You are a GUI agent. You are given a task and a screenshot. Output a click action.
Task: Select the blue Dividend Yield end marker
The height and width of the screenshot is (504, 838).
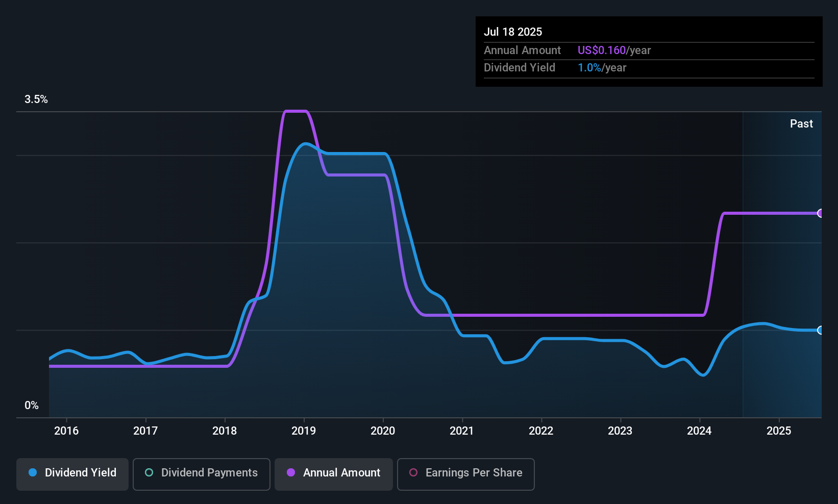click(x=820, y=330)
